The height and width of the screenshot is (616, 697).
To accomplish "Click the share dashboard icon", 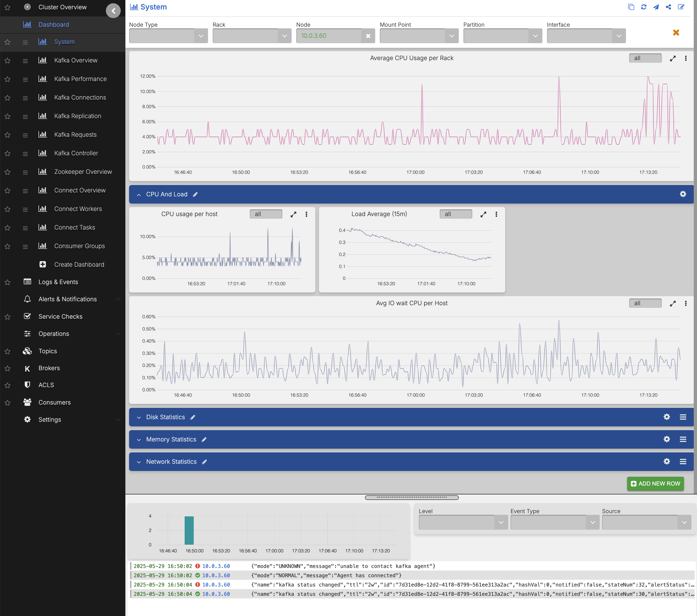I will click(x=668, y=7).
